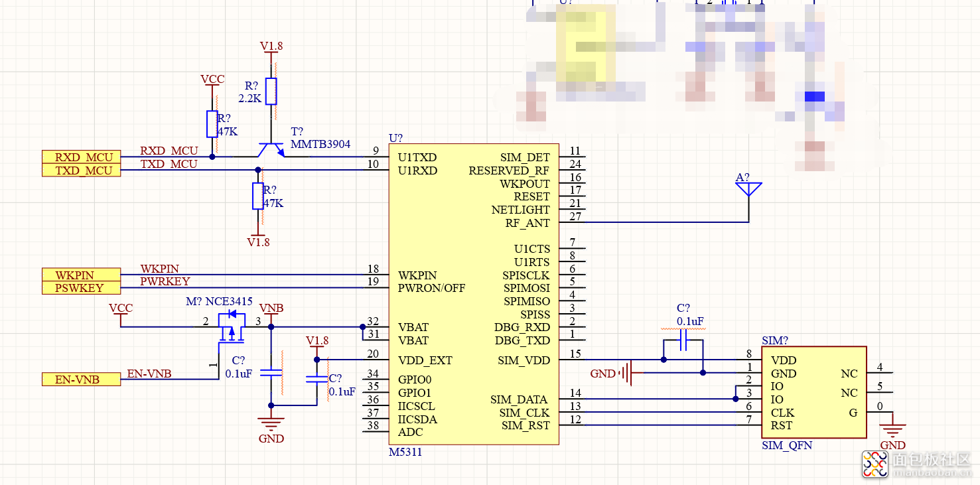Click the red EN-VNB net label
980x485 pixels.
149,374
